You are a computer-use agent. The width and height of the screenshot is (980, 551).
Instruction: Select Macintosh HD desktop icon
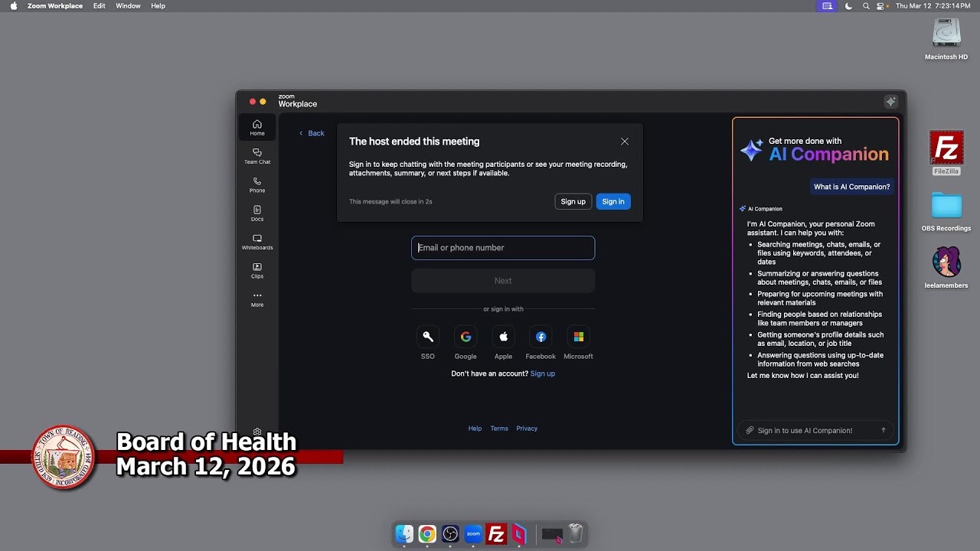946,40
